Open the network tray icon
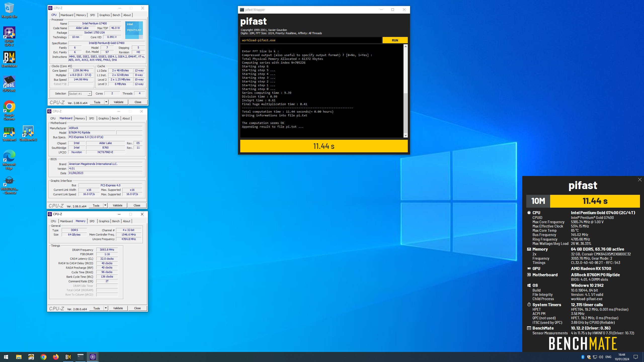 595,357
